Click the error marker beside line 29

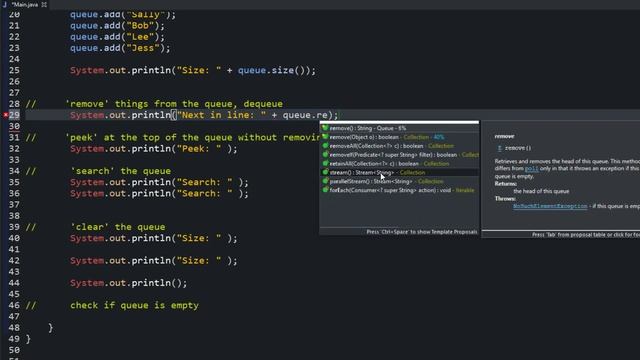pyautogui.click(x=5, y=115)
